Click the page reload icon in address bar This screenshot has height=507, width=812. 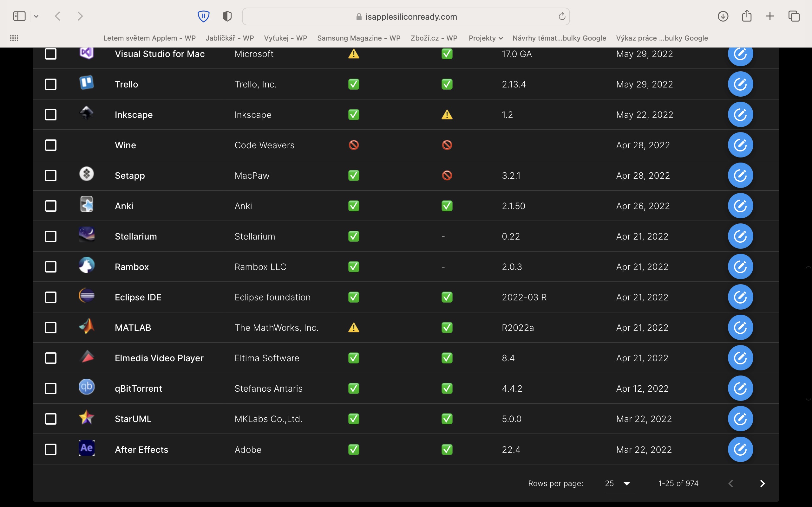pyautogui.click(x=562, y=16)
